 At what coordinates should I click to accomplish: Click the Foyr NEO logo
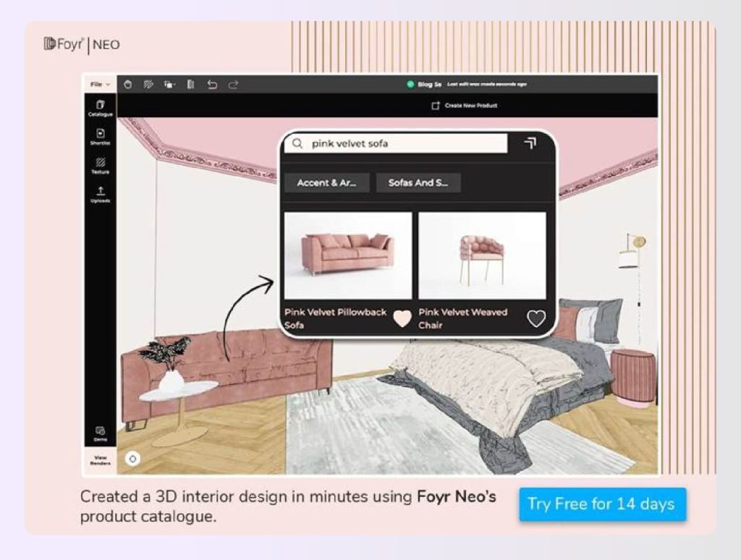pyautogui.click(x=82, y=45)
